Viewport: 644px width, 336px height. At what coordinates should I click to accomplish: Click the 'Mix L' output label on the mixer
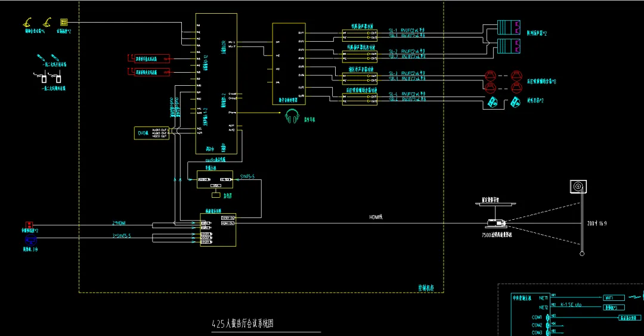click(x=232, y=42)
